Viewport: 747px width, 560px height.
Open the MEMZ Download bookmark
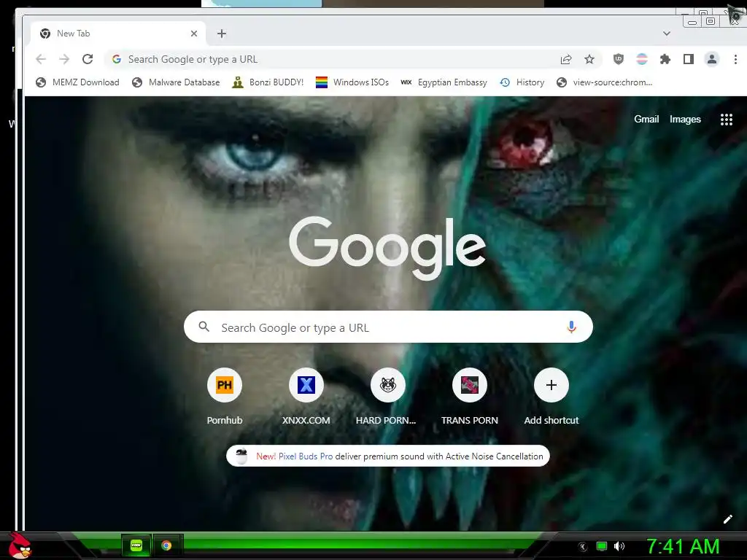coord(77,82)
